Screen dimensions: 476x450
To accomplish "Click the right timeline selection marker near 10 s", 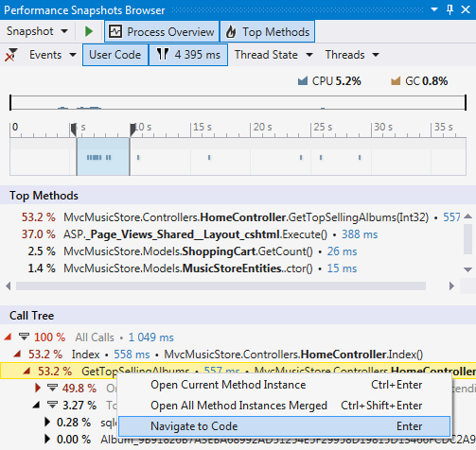I will (132, 130).
